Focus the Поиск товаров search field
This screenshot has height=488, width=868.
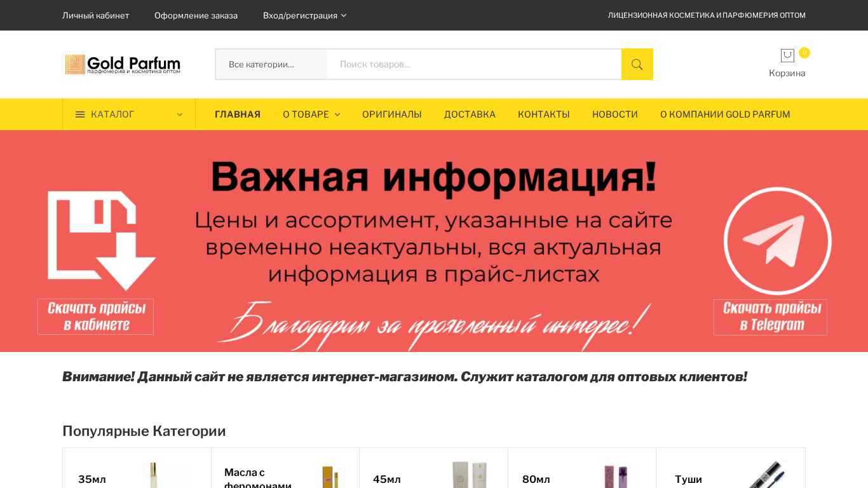click(474, 64)
